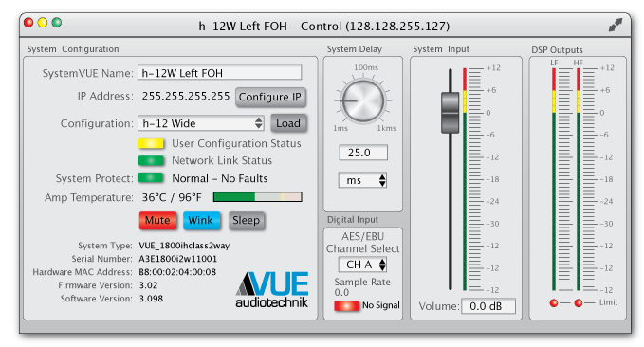
Task: Click the Configure IP button
Action: [x=270, y=98]
